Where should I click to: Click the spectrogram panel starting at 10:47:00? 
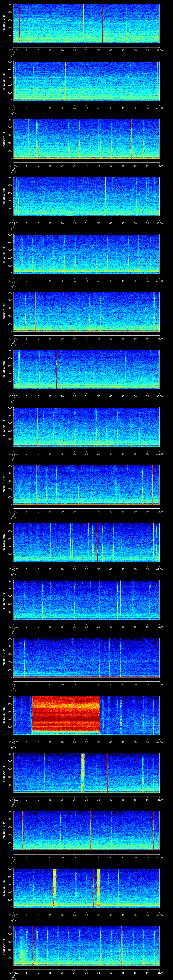tap(86, 946)
